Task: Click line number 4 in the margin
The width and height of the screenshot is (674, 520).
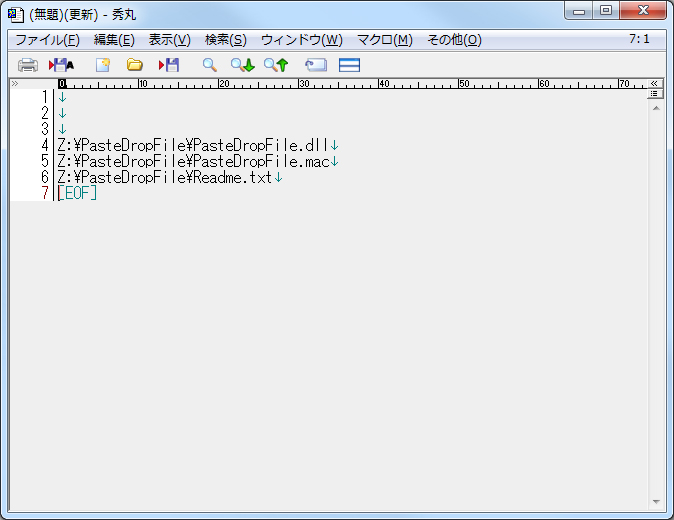Action: pyautogui.click(x=45, y=145)
